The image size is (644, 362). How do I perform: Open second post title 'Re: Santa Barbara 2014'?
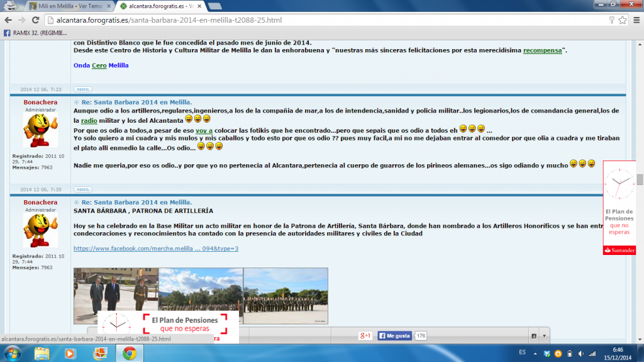136,202
